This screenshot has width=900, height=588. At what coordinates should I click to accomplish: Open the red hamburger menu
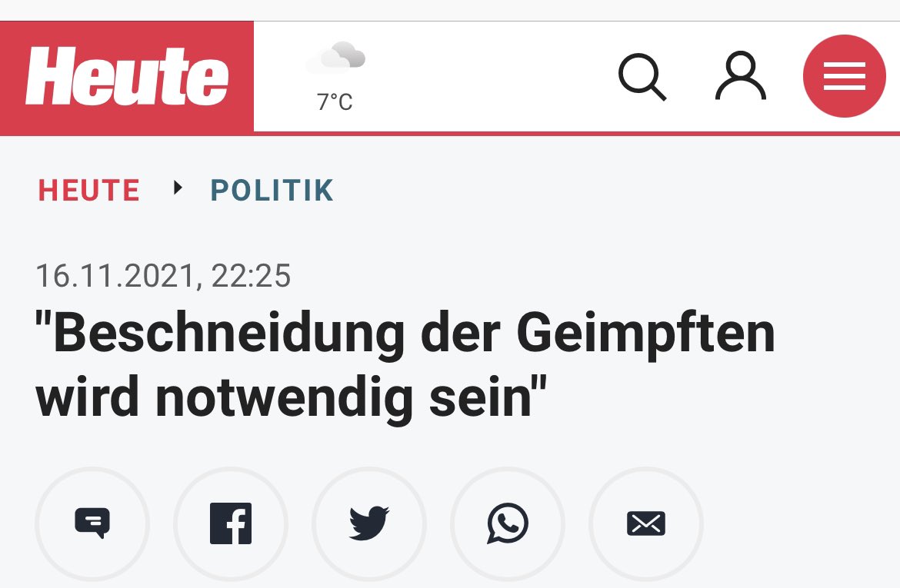click(844, 78)
